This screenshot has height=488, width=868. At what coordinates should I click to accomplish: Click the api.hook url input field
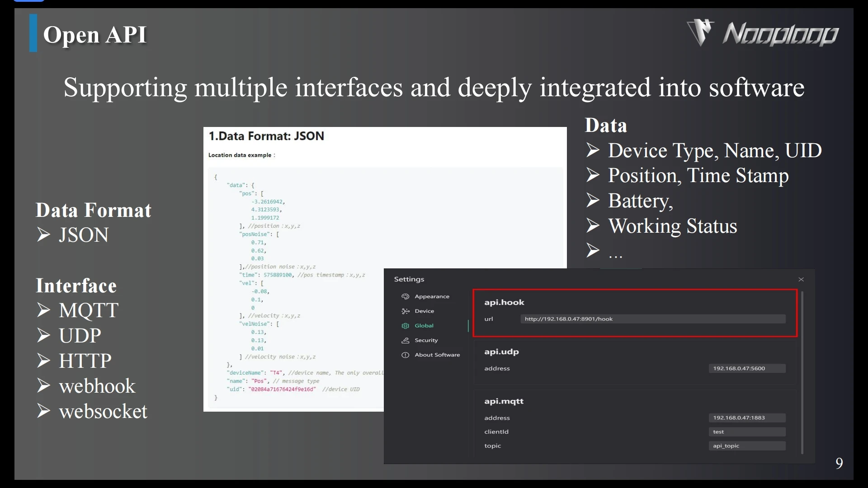point(652,319)
